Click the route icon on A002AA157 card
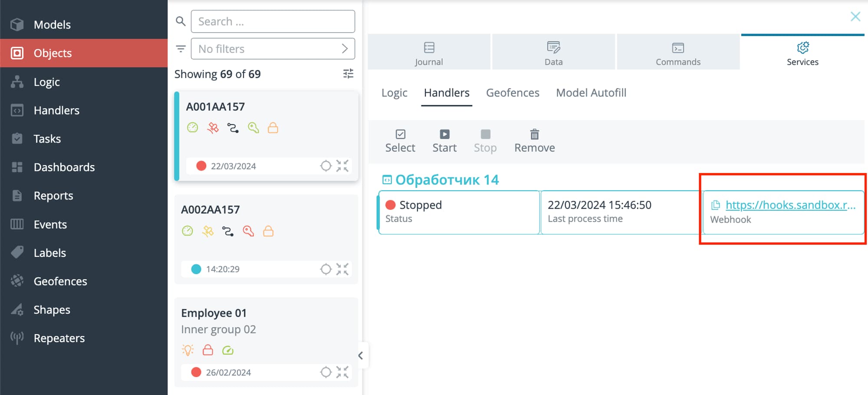This screenshot has width=868, height=395. pos(227,231)
